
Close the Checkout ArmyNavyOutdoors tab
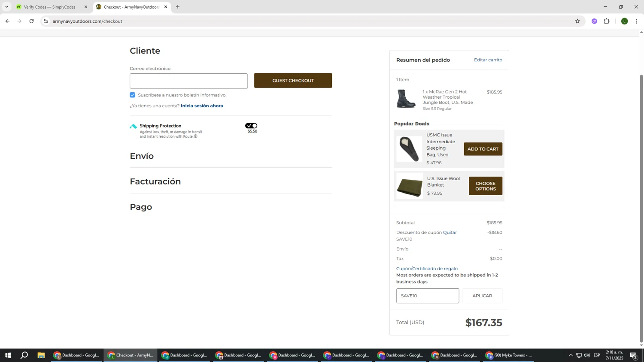[x=166, y=7]
